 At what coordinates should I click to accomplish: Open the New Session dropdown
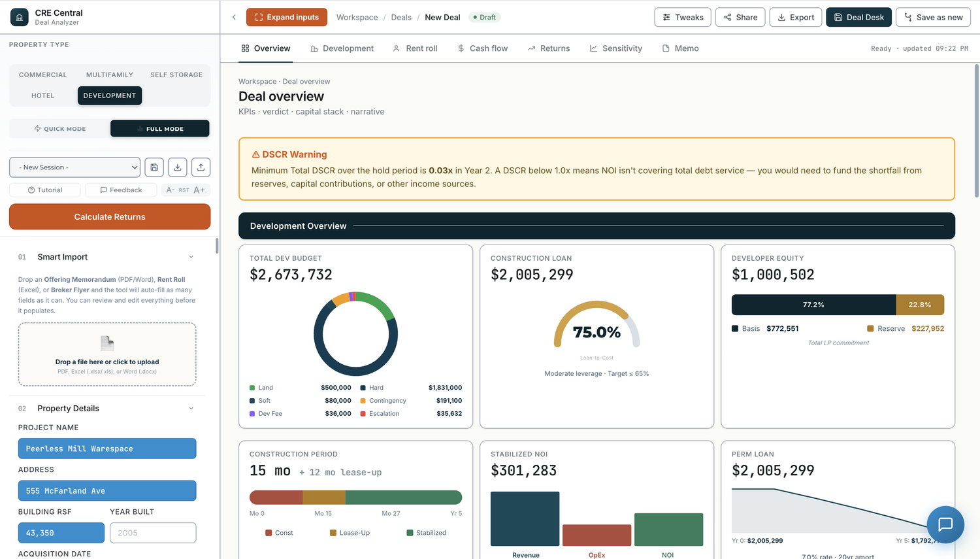coord(75,167)
